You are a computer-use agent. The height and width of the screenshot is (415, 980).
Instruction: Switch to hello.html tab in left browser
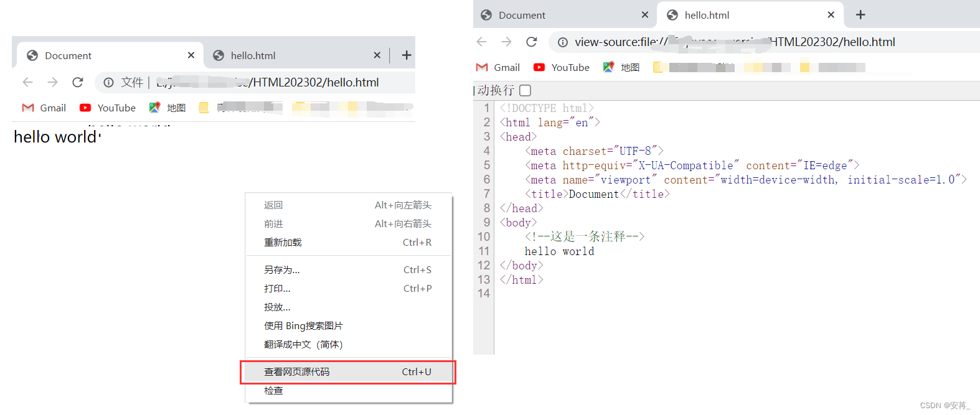pos(296,55)
